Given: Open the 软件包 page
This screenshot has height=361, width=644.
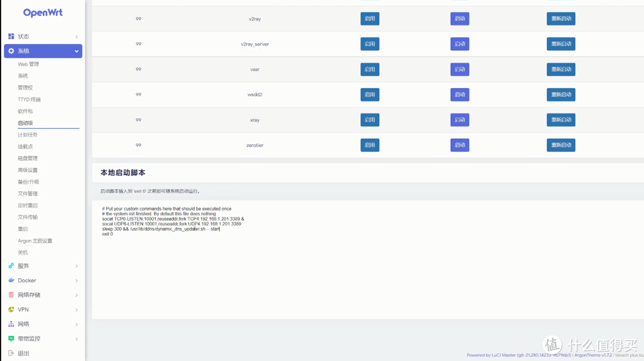Looking at the screenshot, I should point(25,111).
